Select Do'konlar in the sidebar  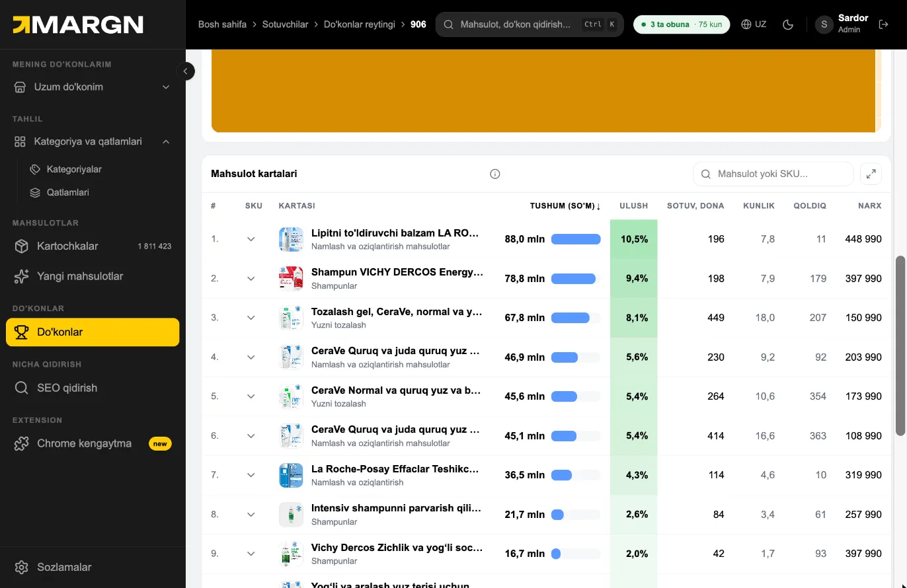coord(93,332)
